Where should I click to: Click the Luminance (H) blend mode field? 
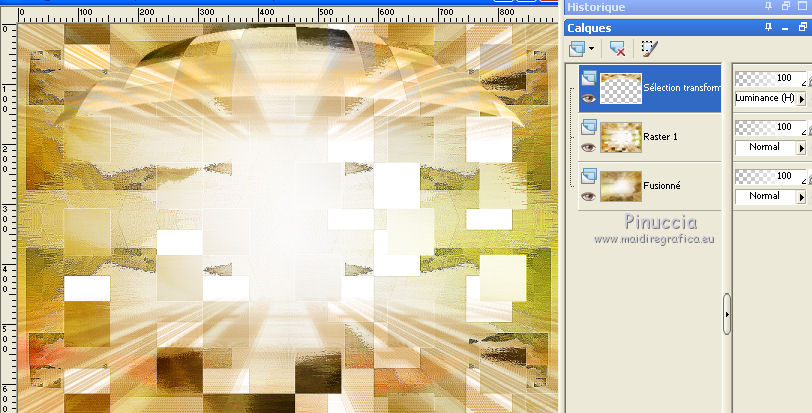[x=765, y=98]
